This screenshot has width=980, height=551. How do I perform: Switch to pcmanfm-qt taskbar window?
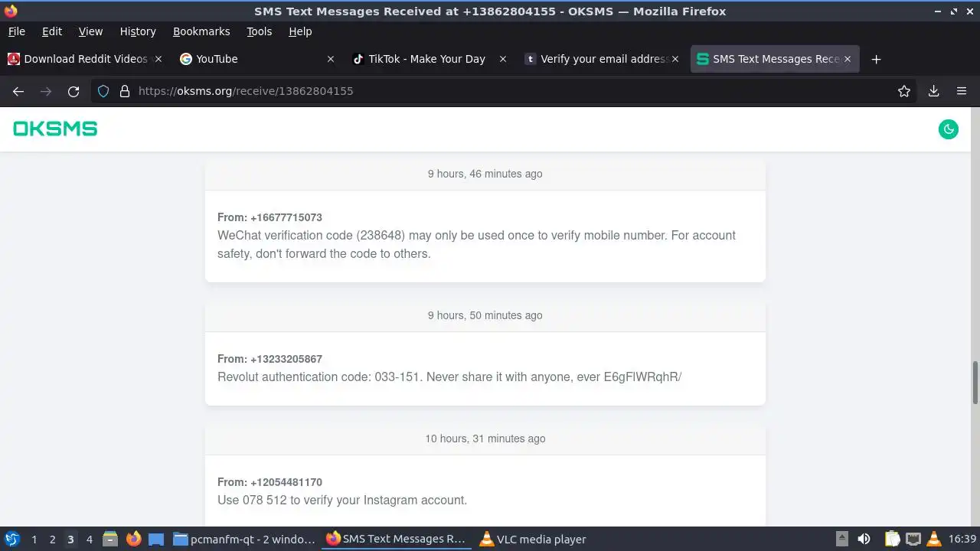click(x=245, y=539)
